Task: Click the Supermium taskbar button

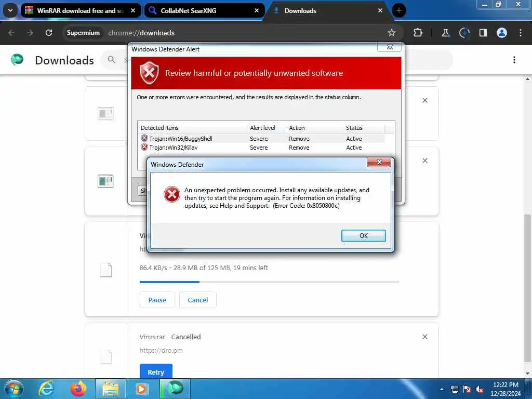Action: [175, 389]
